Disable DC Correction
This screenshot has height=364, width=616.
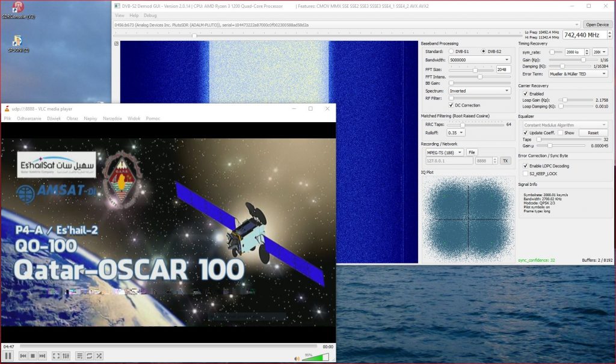click(x=451, y=105)
